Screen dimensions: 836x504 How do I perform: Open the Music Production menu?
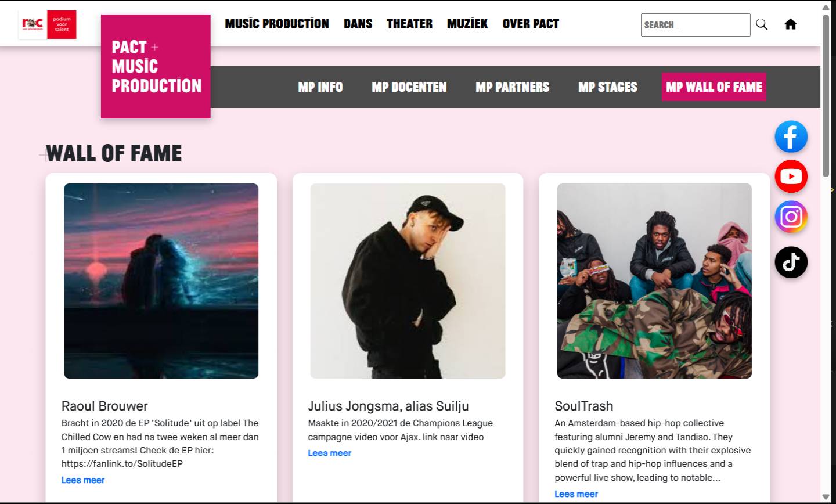point(277,24)
